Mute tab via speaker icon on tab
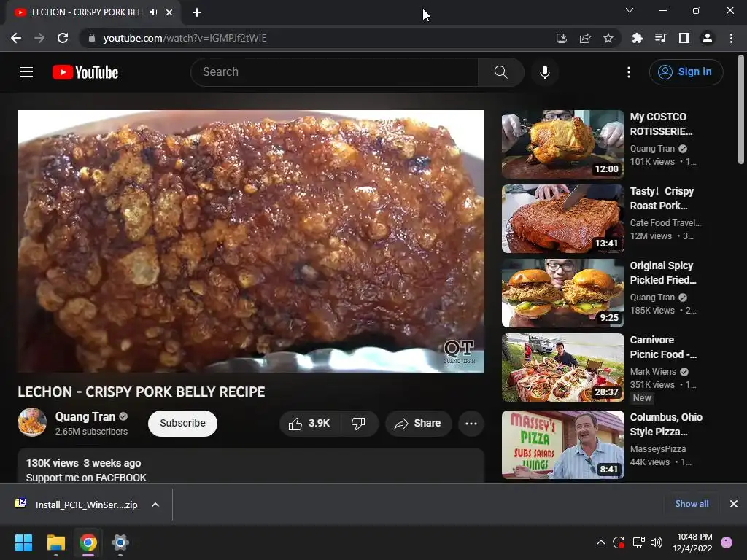Viewport: 747px width, 560px height. coord(153,12)
